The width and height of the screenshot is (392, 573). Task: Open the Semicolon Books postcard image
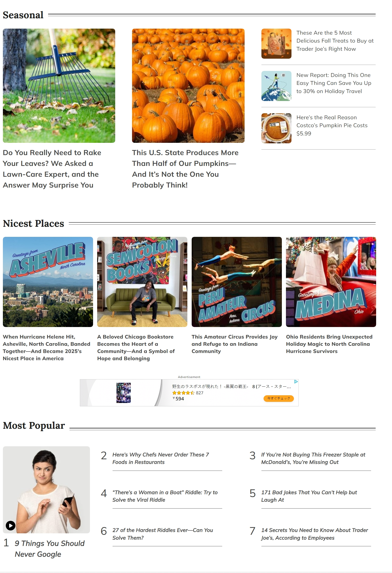click(x=142, y=282)
